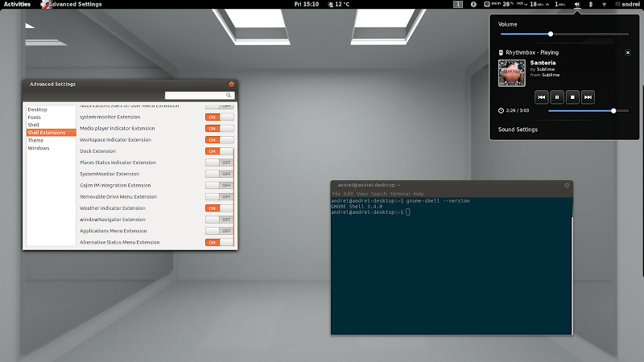Select Theme in settings sidebar
The height and width of the screenshot is (362, 644).
click(35, 140)
